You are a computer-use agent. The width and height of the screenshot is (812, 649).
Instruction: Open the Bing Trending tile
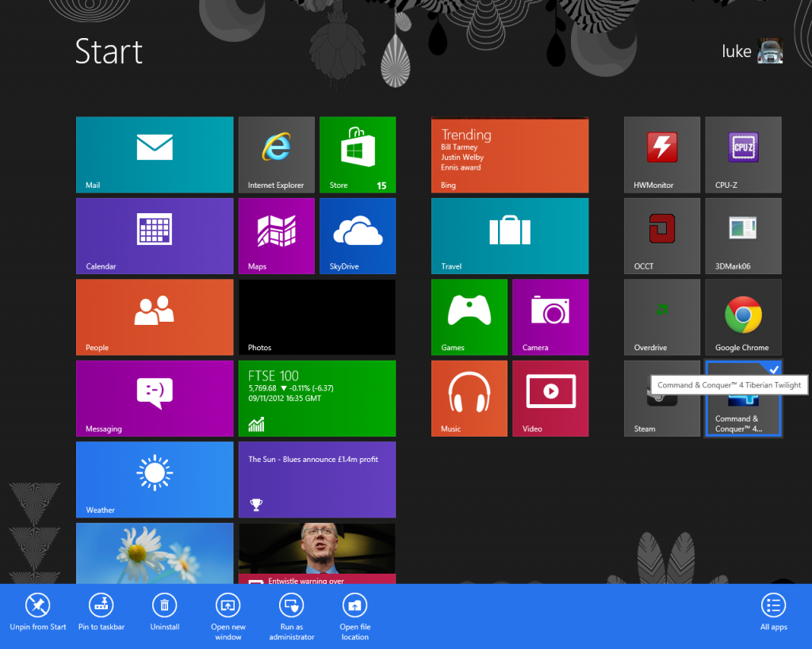(510, 155)
